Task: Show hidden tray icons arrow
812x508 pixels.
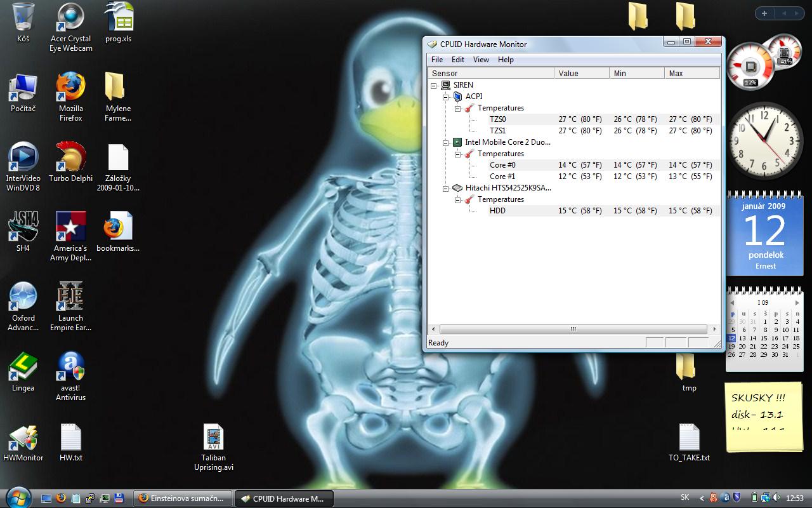Action: point(702,498)
